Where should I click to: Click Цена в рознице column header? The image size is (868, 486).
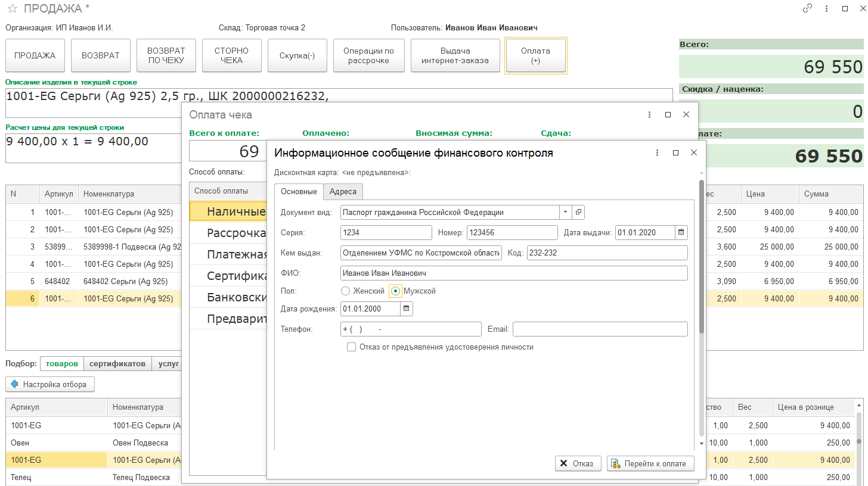coord(814,407)
